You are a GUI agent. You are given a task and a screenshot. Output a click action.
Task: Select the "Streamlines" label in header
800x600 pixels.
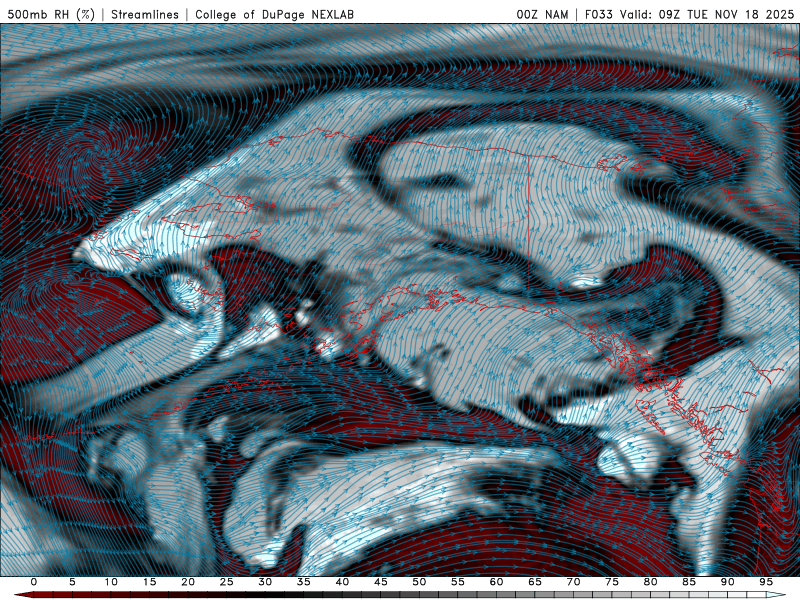click(145, 14)
